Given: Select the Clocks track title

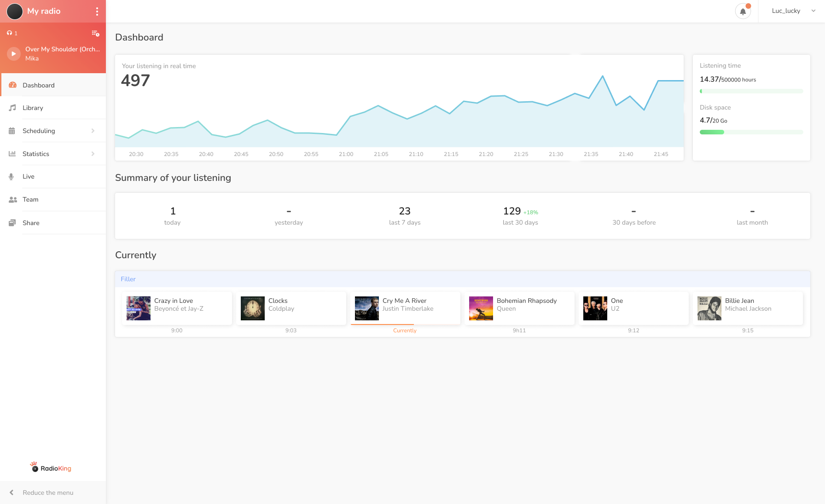Looking at the screenshot, I should [x=278, y=301].
